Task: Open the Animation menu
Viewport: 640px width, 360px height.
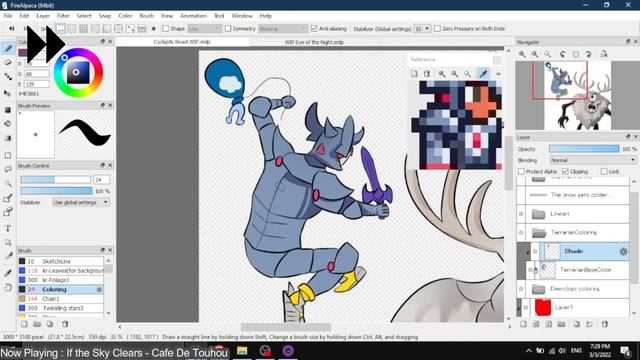Action: click(193, 16)
